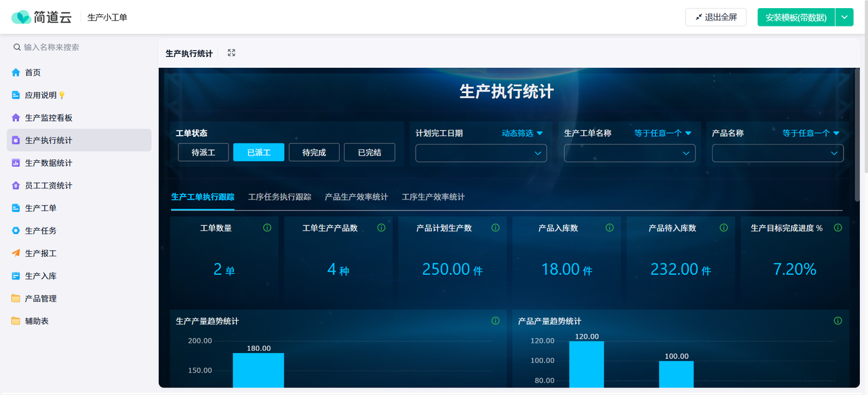Click the 退出全屏 button

[716, 18]
